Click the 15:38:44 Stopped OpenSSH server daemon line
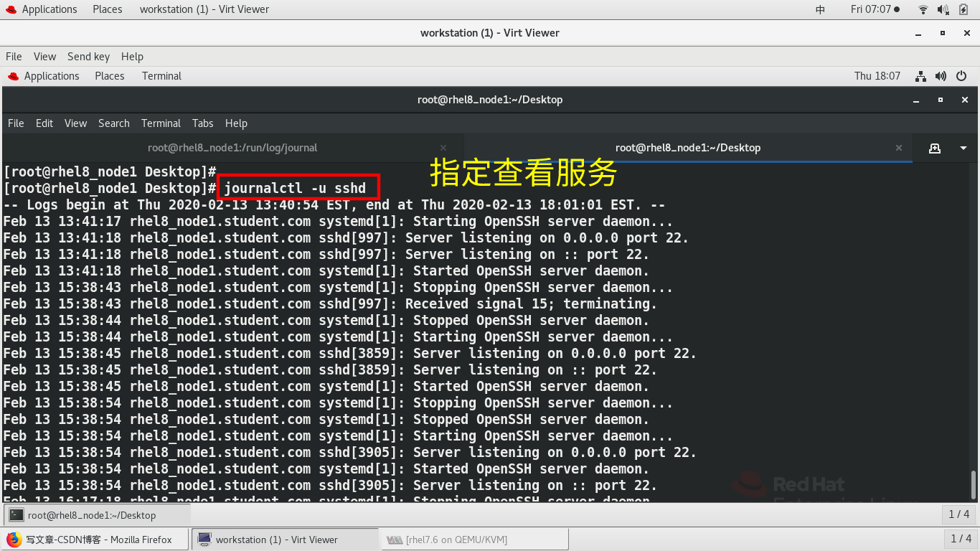 (x=326, y=321)
